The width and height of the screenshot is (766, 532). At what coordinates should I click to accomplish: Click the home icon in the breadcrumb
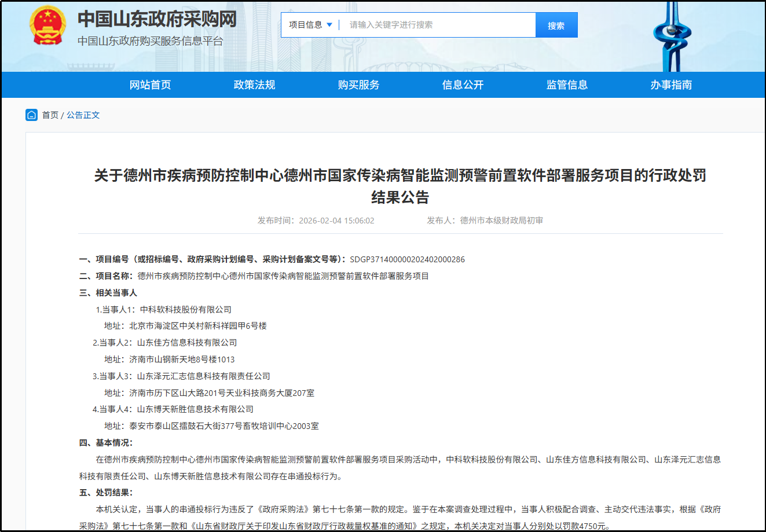pos(31,115)
